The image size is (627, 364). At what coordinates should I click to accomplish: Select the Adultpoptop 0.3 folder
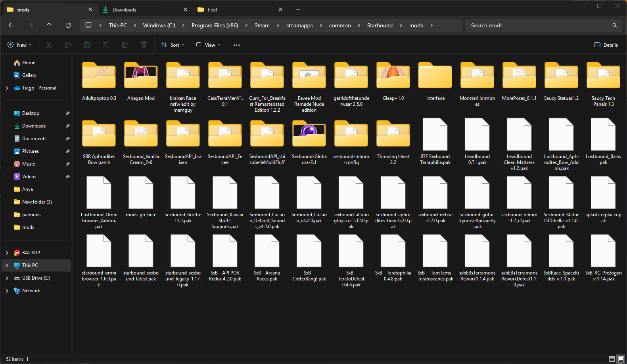(x=99, y=81)
